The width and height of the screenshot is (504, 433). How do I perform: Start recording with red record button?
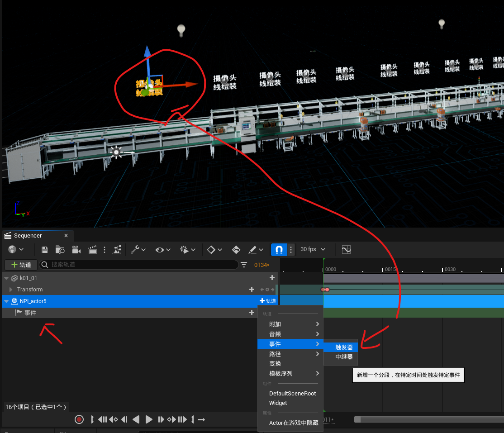(x=79, y=419)
